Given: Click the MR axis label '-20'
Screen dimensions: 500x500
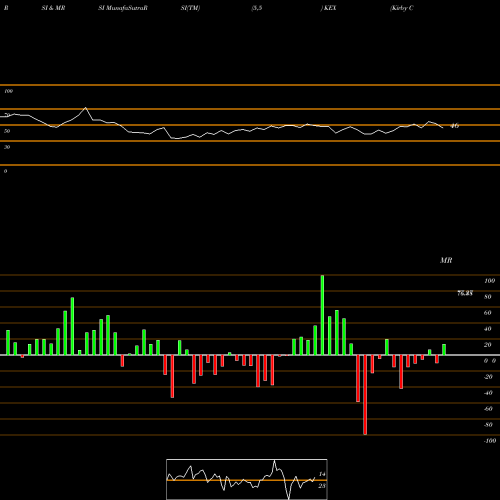Looking at the screenshot, I should (488, 377).
